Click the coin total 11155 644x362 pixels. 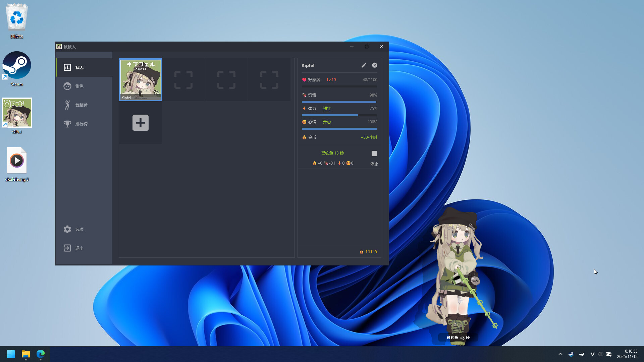click(x=368, y=251)
